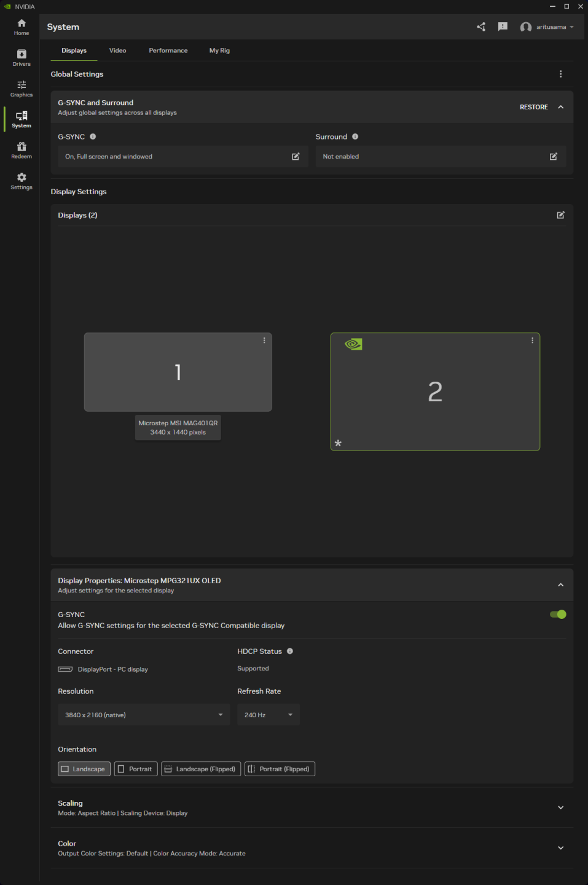Switch to the Displays tab
Image resolution: width=588 pixels, height=885 pixels.
coord(74,50)
